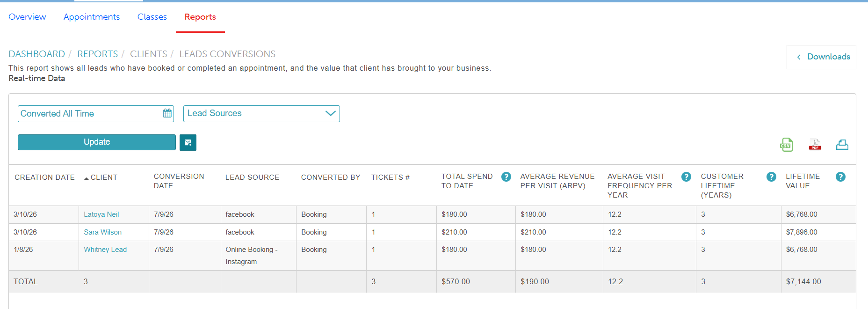Export report as PDF icon
Screen dimensions: 868x309
(815, 145)
